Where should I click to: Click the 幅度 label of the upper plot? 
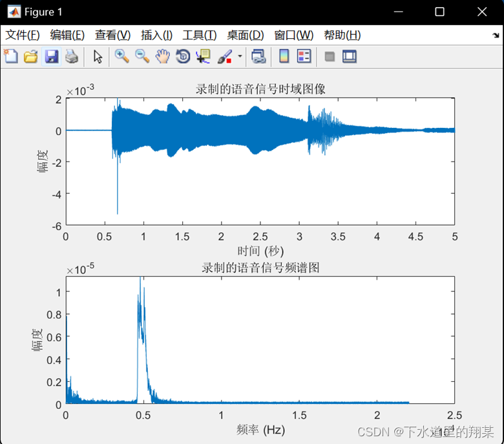click(43, 162)
